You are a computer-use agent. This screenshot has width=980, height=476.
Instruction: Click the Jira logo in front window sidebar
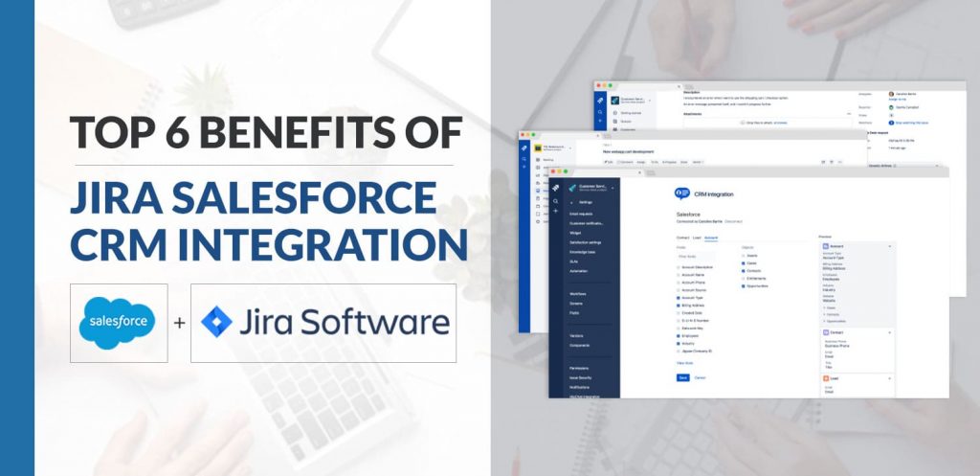[x=557, y=187]
